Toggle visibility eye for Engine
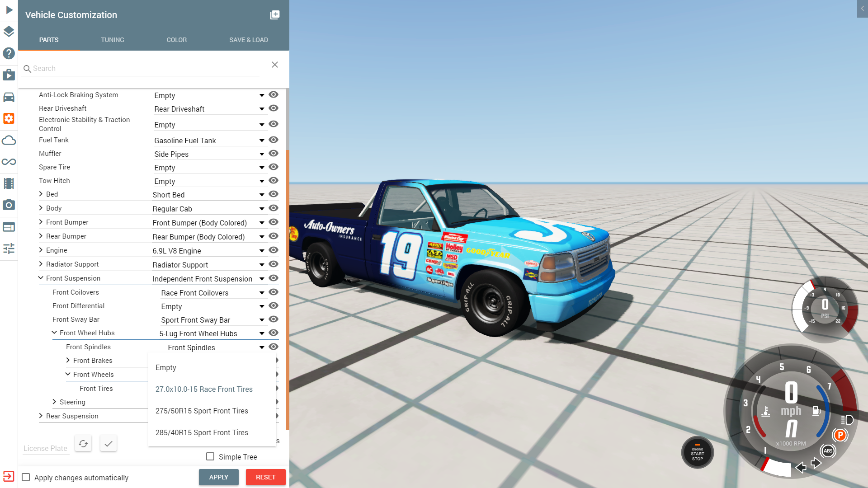868x488 pixels. click(x=274, y=250)
